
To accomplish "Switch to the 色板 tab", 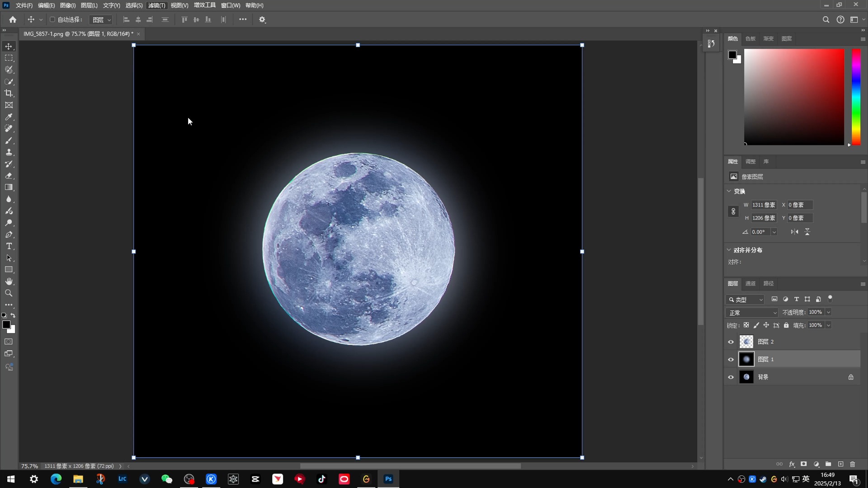I will (750, 38).
